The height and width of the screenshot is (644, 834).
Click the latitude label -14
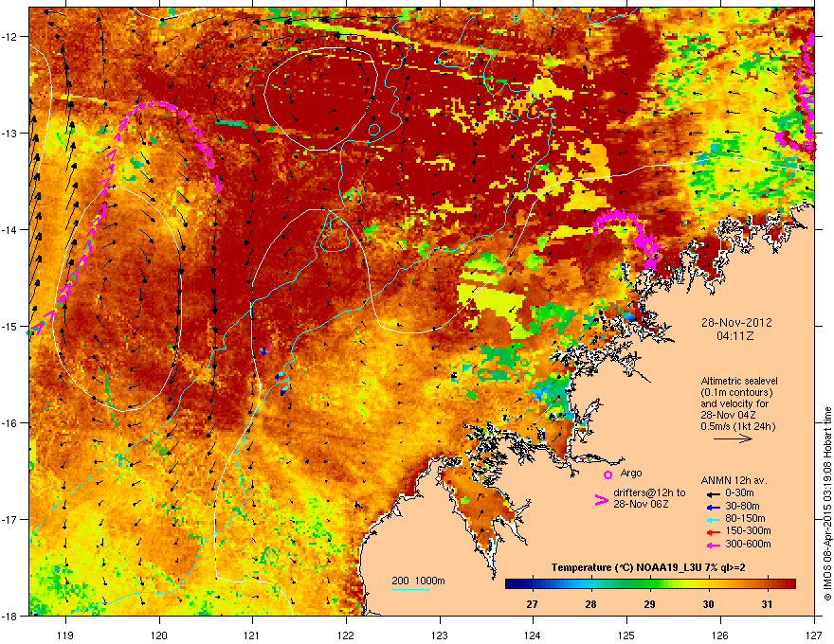9,229
